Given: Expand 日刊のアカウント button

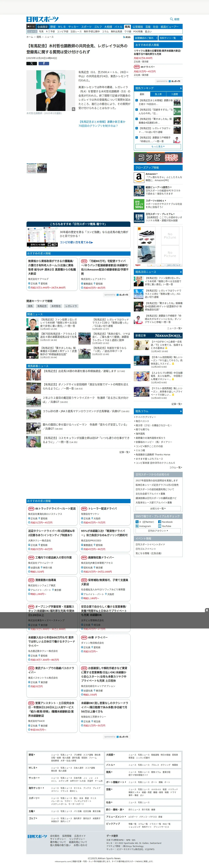Looking at the screenshot, I should pyautogui.click(x=158, y=531).
